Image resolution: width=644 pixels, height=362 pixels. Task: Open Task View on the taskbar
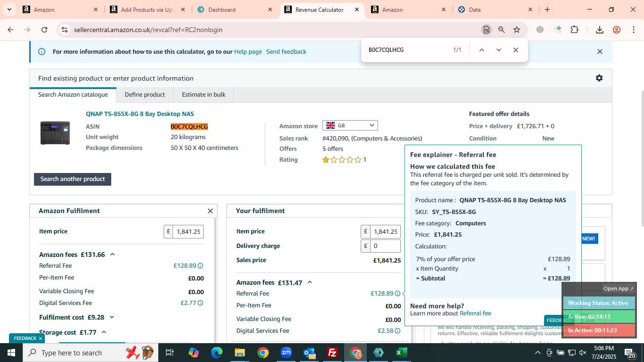170,353
